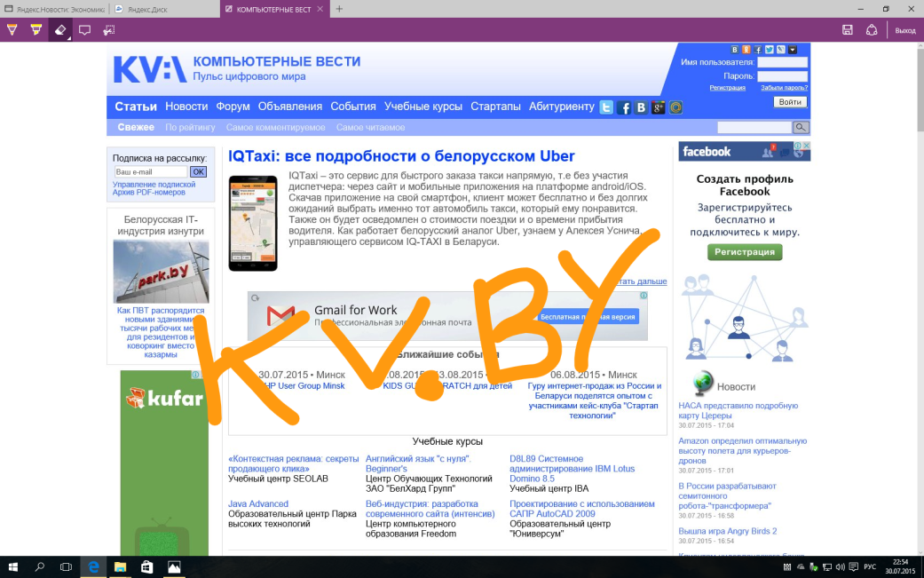Open Twitter icon in navigation bar
This screenshot has width=924, height=578.
[606, 107]
